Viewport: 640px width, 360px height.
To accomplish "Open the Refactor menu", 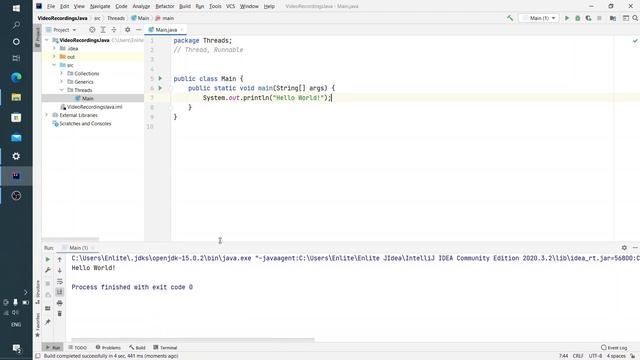I will click(165, 6).
